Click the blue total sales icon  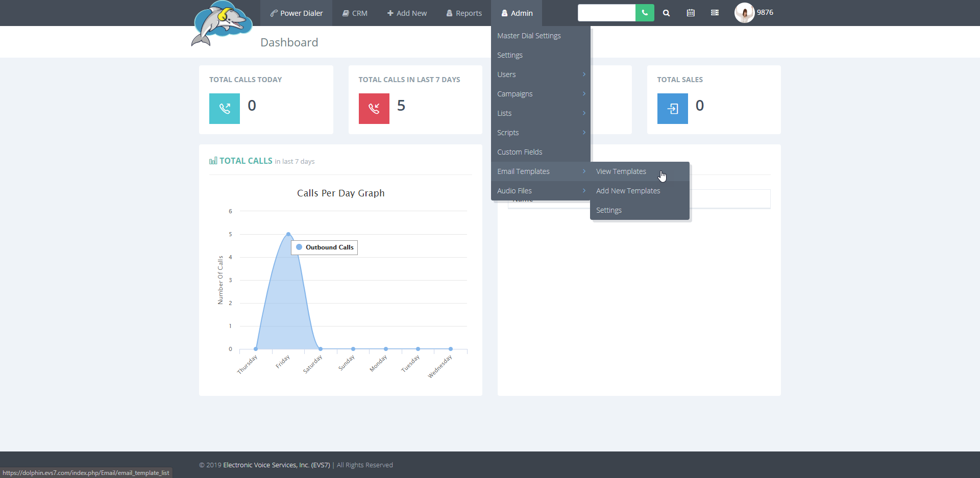pos(673,109)
